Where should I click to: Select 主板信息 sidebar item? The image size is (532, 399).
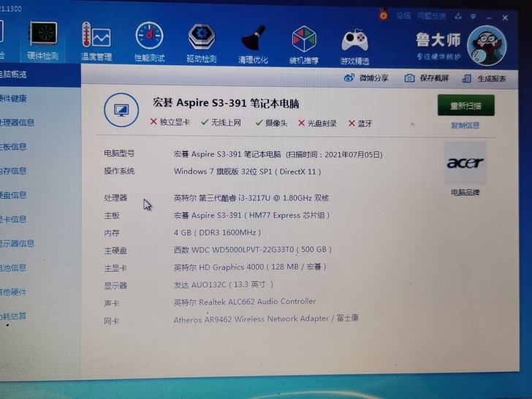point(13,147)
